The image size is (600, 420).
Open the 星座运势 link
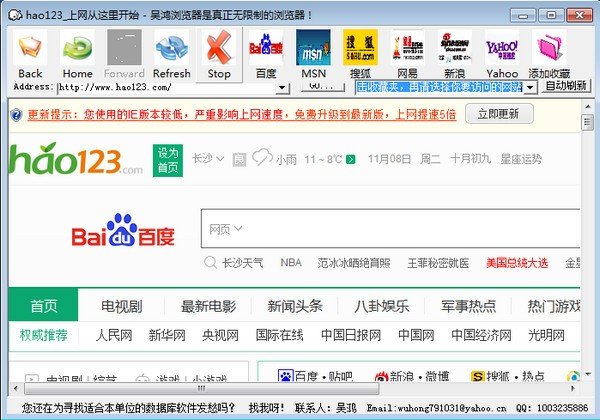521,158
